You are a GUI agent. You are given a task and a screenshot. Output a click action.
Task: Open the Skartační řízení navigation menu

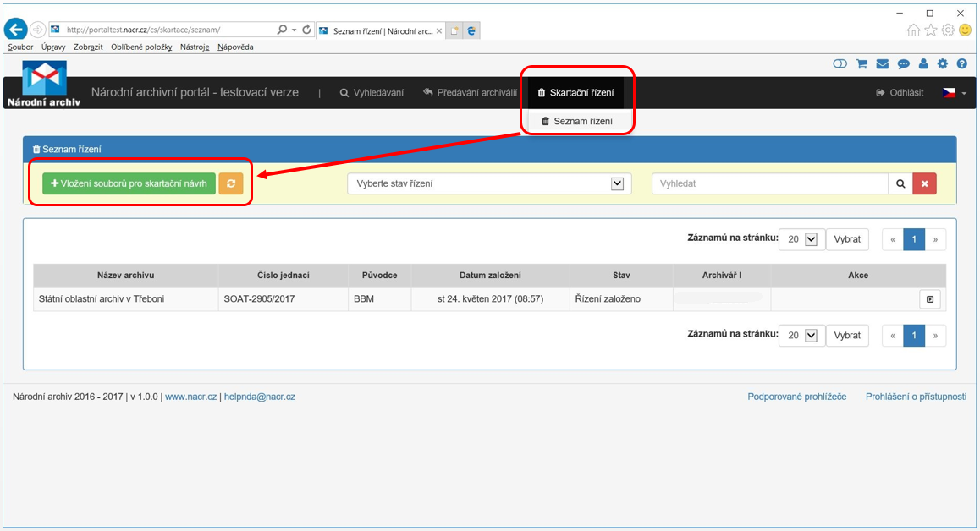[x=575, y=92]
